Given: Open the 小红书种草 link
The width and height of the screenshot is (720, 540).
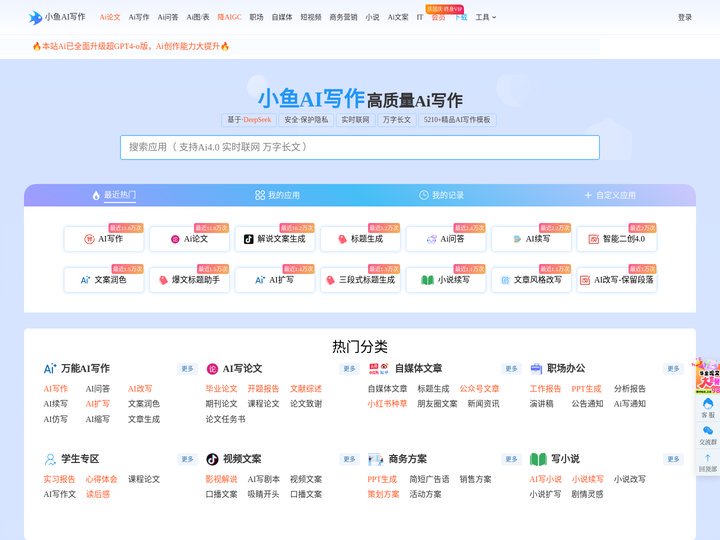Looking at the screenshot, I should click(x=387, y=404).
